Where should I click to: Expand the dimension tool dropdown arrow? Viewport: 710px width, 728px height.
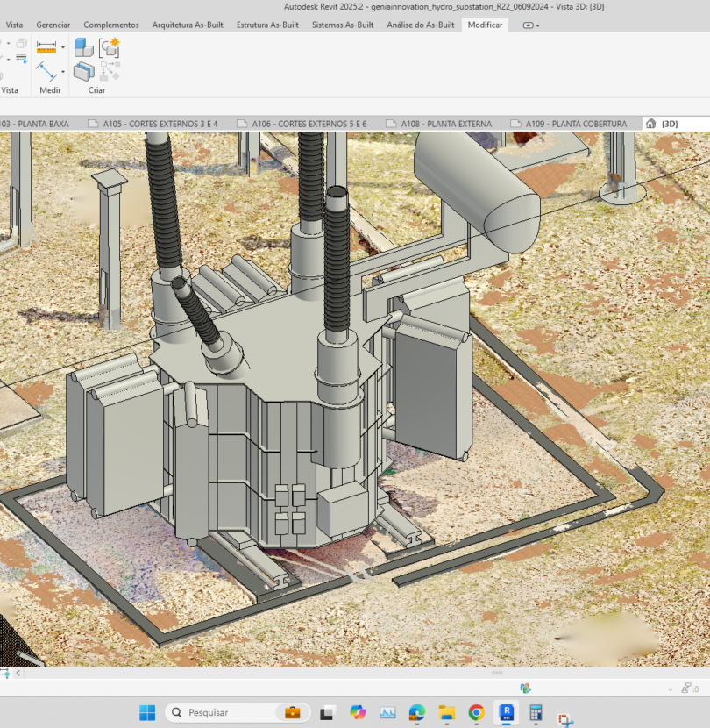(x=63, y=47)
